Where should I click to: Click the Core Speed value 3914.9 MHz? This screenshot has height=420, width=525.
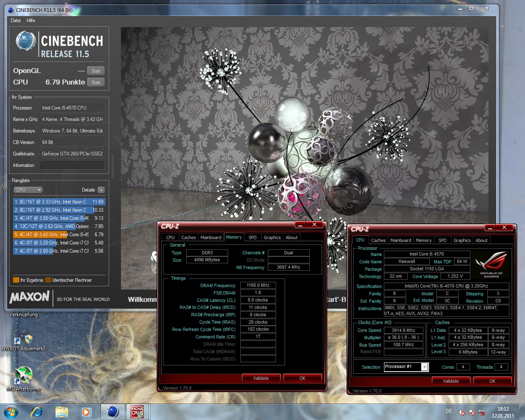403,330
